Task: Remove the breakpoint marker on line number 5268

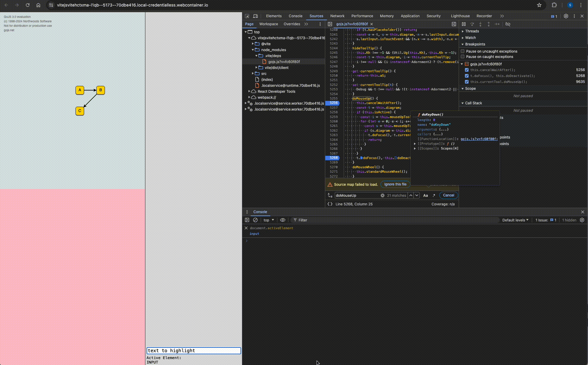Action: pos(333,158)
